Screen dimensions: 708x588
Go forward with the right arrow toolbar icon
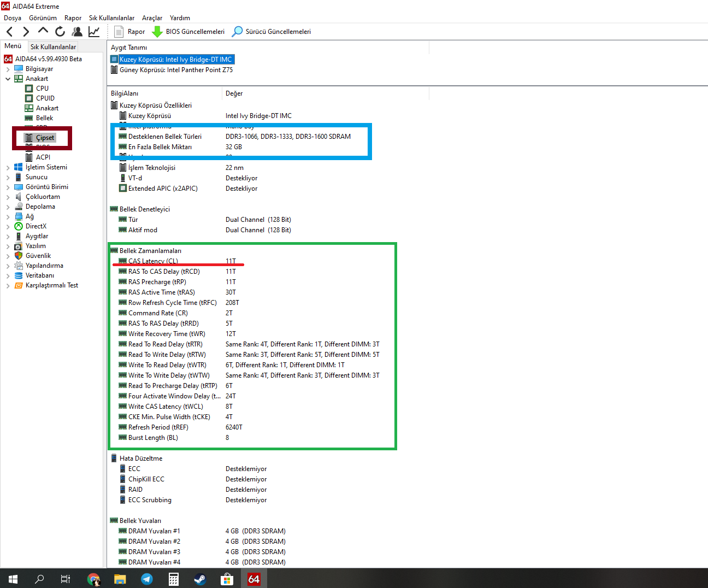pyautogui.click(x=26, y=32)
